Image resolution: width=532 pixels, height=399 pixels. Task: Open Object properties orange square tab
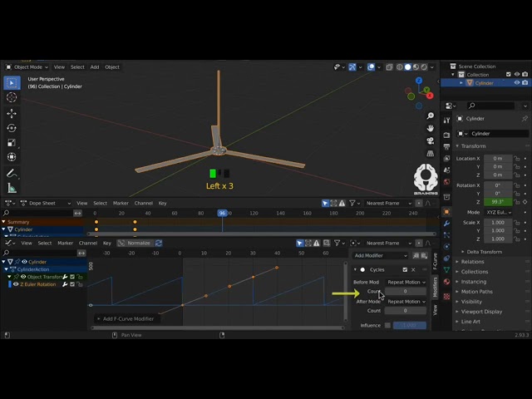click(446, 212)
